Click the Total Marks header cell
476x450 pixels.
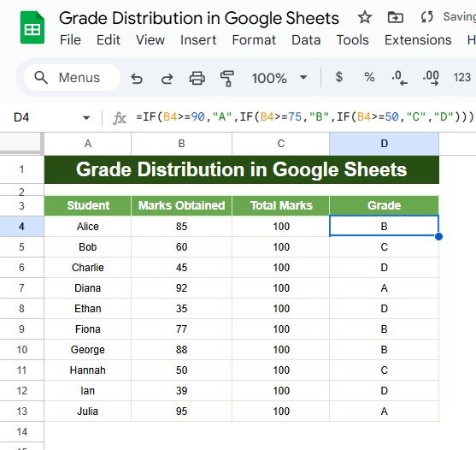tap(281, 205)
